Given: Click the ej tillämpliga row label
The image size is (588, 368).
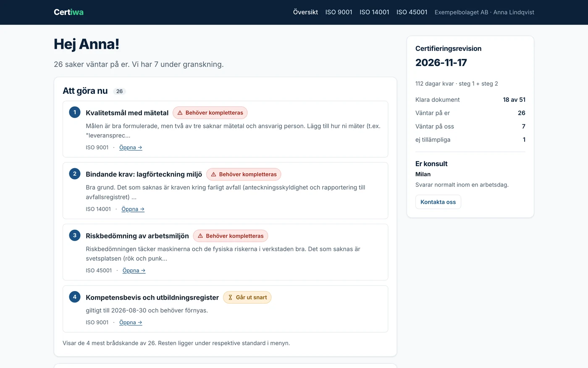Looking at the screenshot, I should [x=433, y=140].
